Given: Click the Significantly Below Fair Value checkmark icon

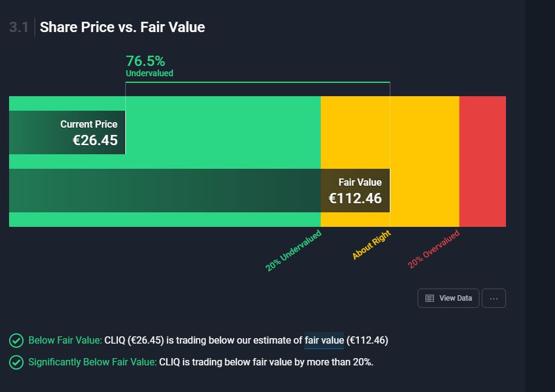Looking at the screenshot, I should click(x=16, y=362).
